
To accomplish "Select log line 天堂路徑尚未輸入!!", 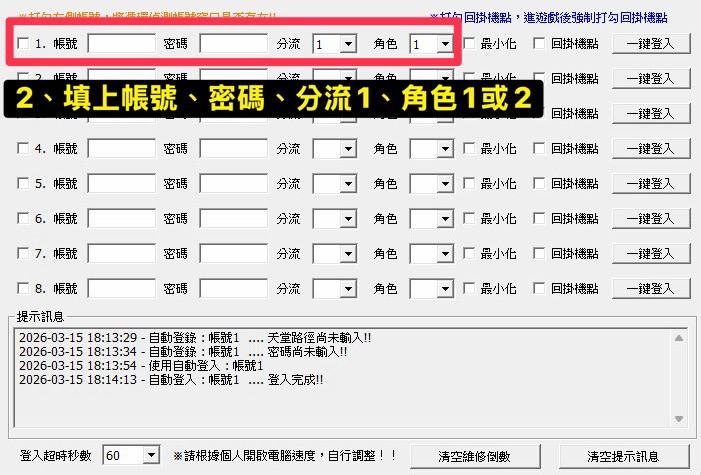I will click(195, 338).
